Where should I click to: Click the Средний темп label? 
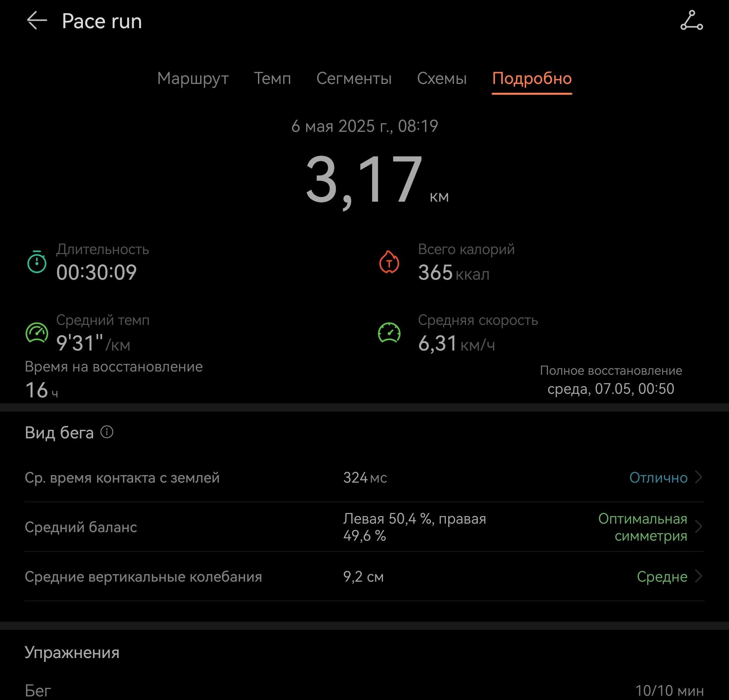(103, 320)
